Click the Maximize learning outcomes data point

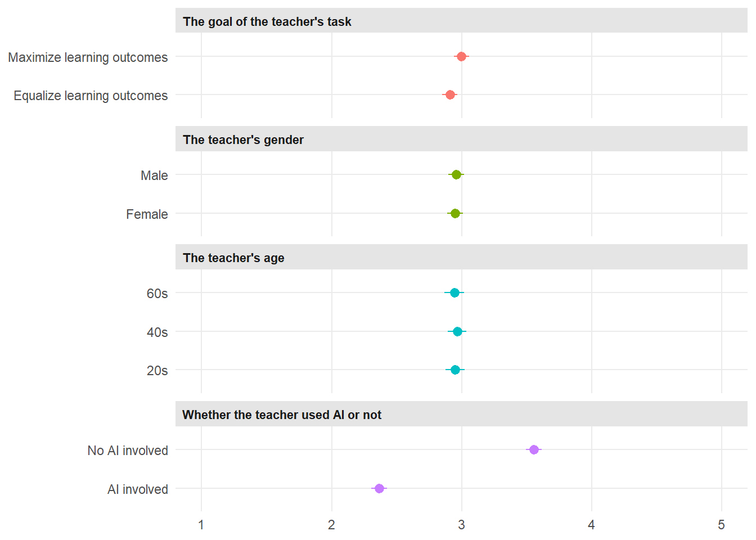[461, 56]
